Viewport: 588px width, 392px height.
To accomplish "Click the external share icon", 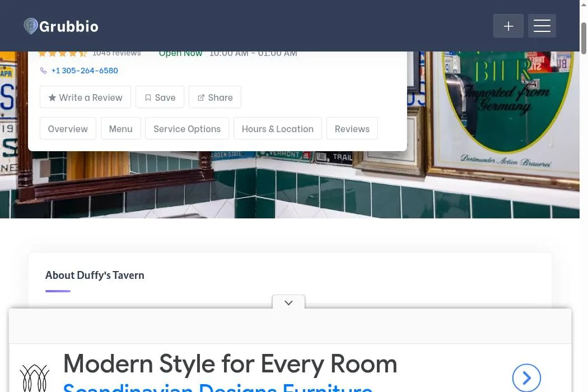I will (201, 97).
